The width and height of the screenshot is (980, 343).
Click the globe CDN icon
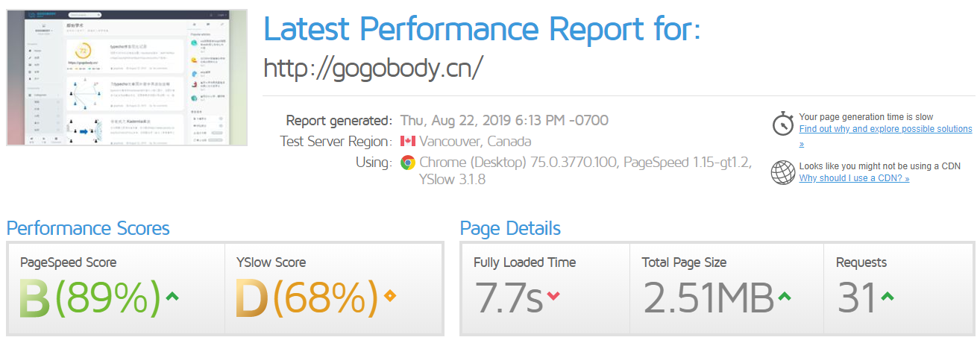(782, 172)
